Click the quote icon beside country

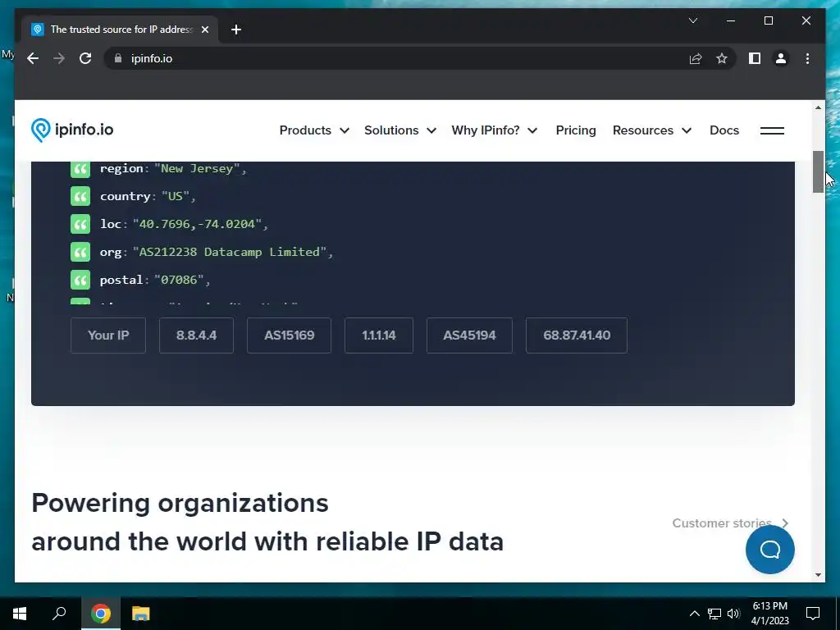click(x=80, y=196)
